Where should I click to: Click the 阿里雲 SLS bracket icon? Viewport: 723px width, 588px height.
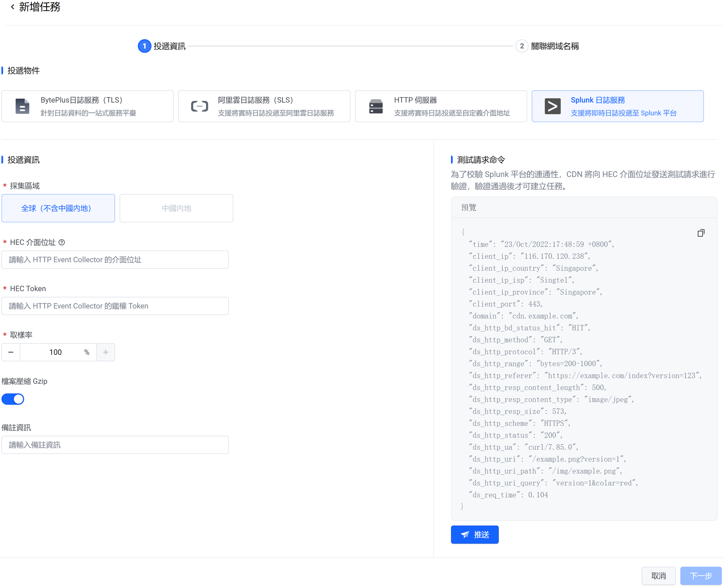(x=199, y=106)
